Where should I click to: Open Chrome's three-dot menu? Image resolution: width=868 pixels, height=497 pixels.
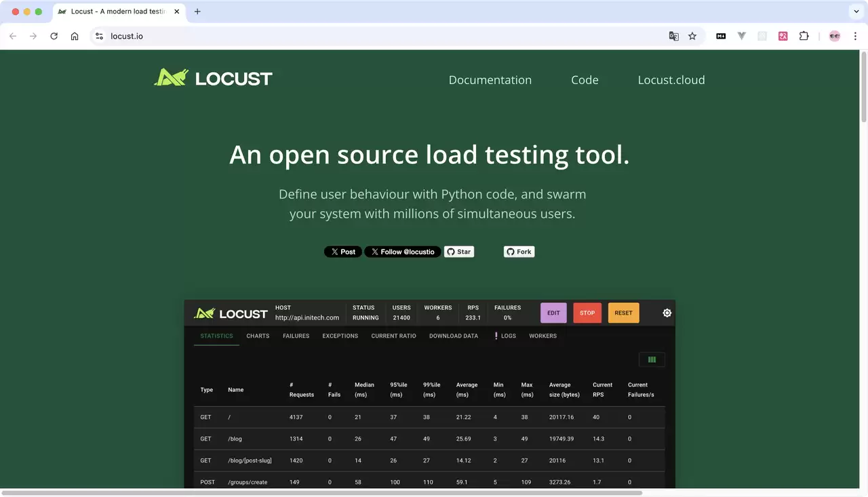[855, 36]
